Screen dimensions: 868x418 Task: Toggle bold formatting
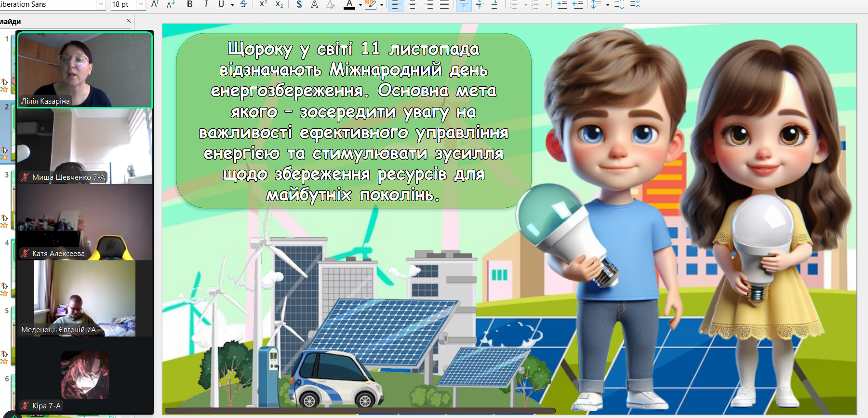(x=190, y=4)
